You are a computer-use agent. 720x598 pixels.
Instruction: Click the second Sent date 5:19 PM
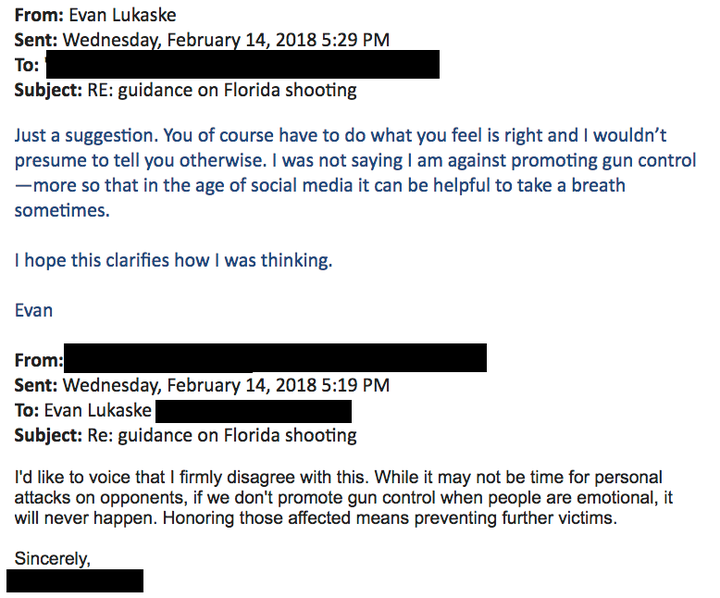pos(226,385)
